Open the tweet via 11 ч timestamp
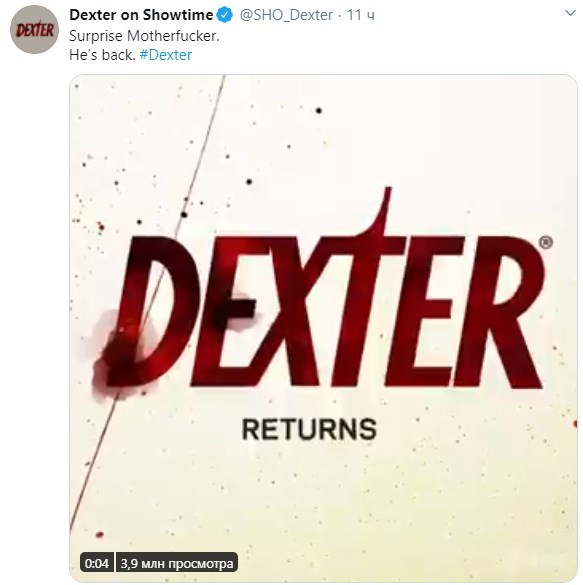The image size is (583, 585). tap(361, 15)
